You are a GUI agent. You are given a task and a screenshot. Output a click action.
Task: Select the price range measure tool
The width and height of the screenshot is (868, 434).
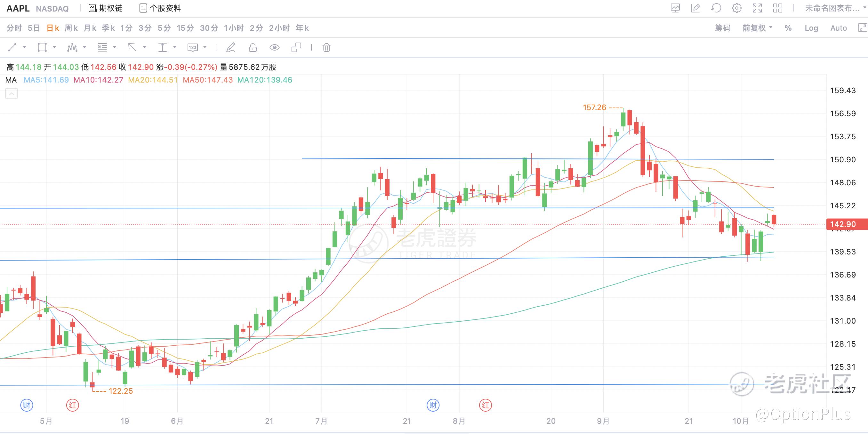click(x=162, y=47)
